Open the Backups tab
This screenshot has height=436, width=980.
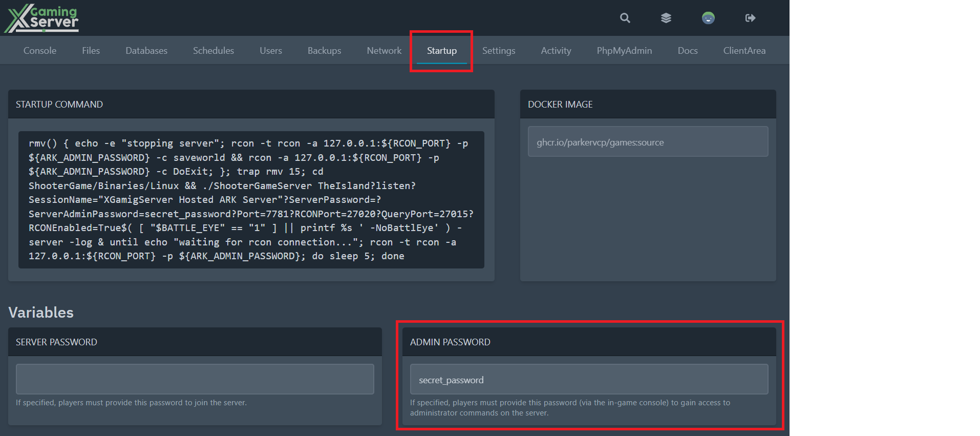coord(324,51)
